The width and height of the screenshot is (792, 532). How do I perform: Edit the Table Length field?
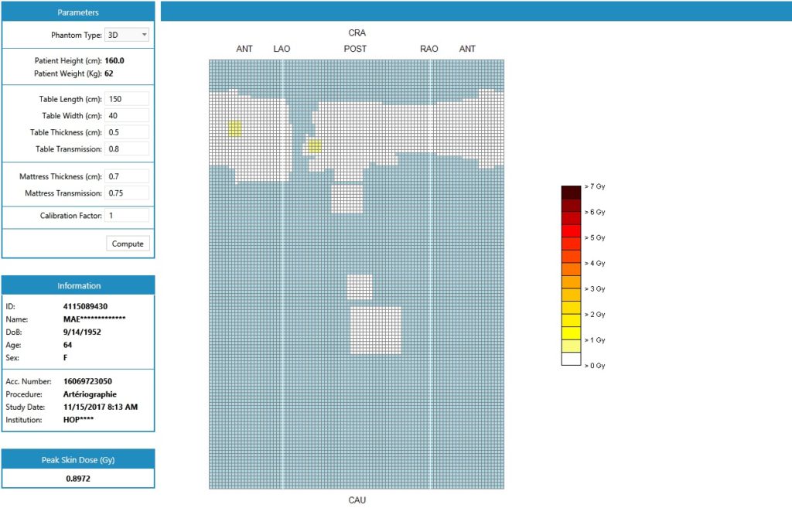click(x=127, y=99)
